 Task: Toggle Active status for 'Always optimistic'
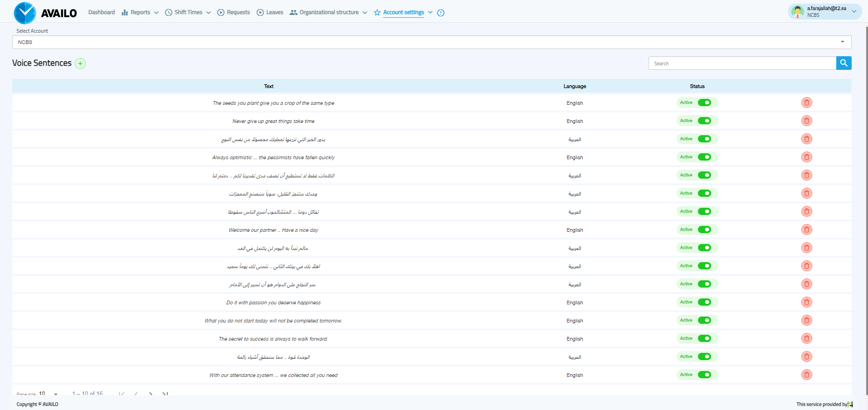(704, 157)
